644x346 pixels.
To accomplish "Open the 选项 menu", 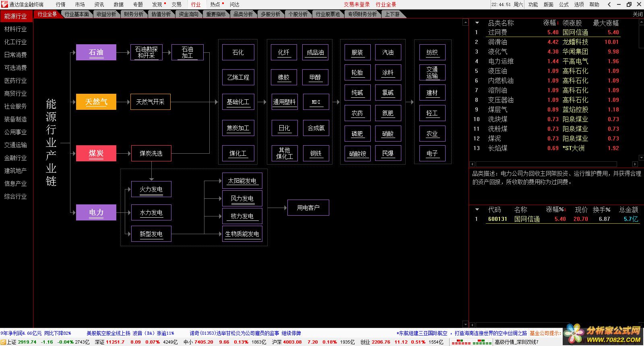I will click(x=579, y=4).
